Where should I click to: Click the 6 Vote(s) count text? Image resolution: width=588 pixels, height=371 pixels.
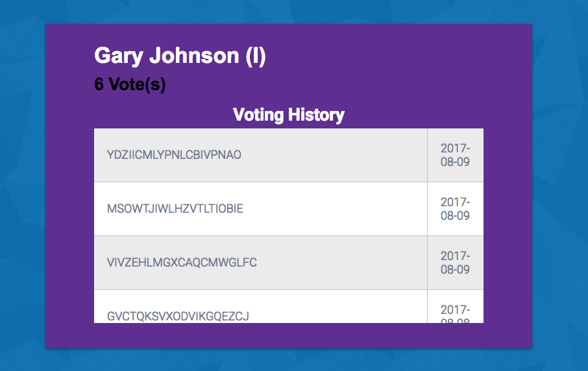pos(130,84)
